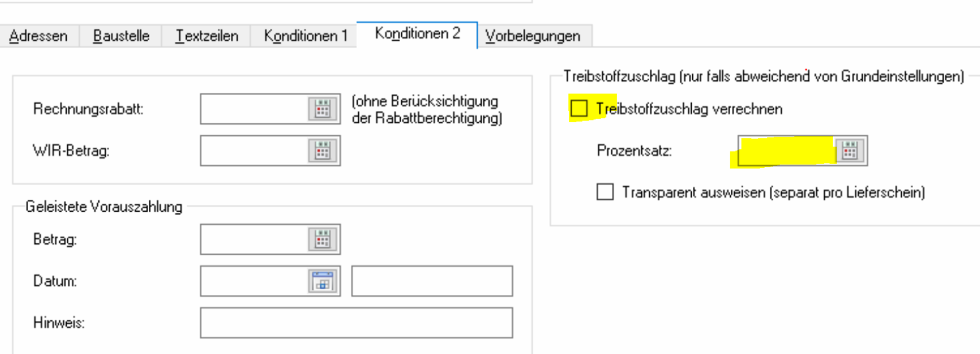The height and width of the screenshot is (354, 980).
Task: Click the highlighted Prozentsatz input field
Action: [x=786, y=151]
